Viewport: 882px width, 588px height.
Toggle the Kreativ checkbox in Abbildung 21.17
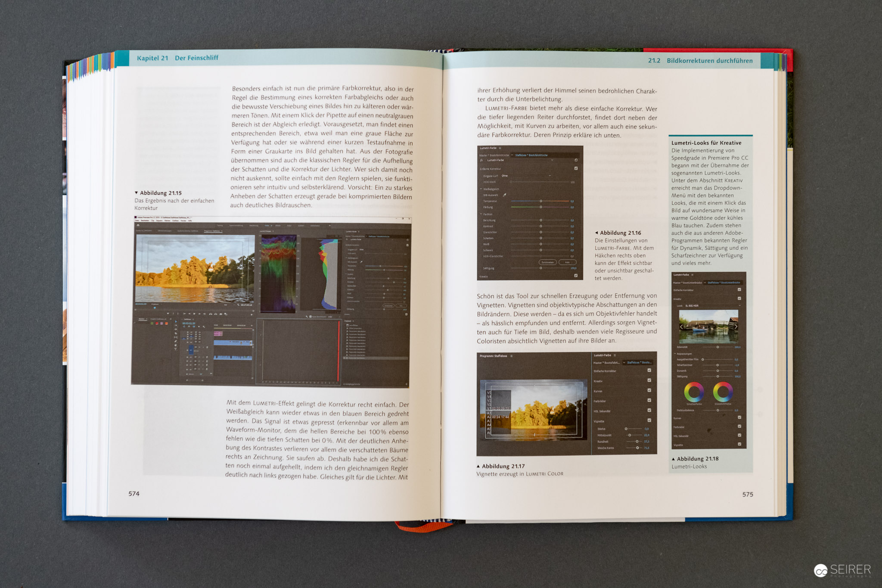pos(649,380)
